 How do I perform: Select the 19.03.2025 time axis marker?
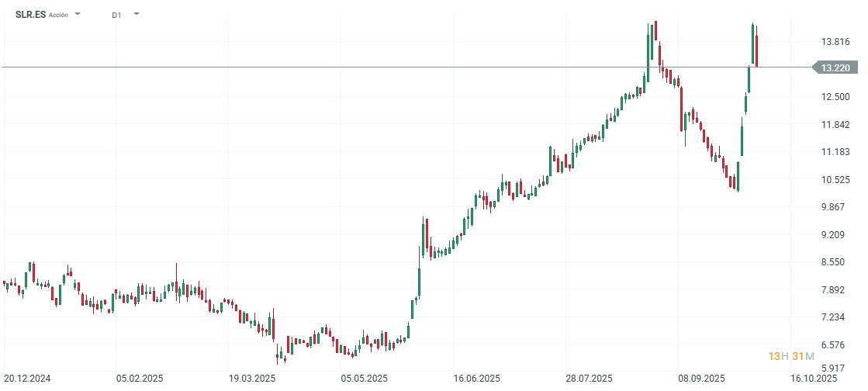[x=254, y=379]
